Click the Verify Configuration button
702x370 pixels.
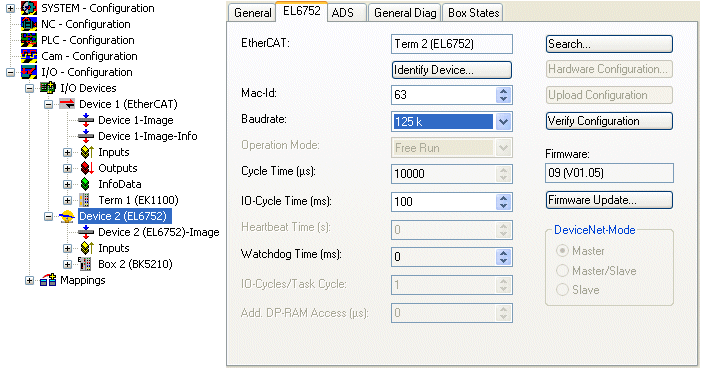coord(609,121)
